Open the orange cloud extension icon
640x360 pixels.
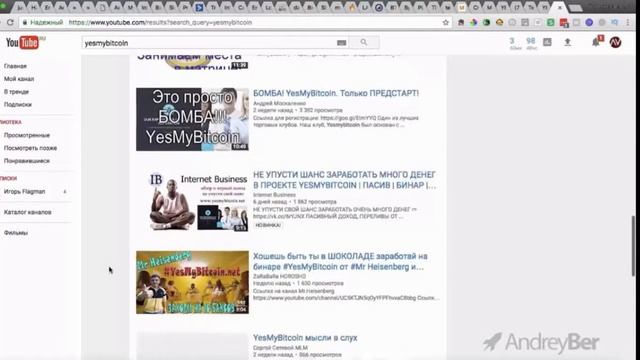coord(499,22)
